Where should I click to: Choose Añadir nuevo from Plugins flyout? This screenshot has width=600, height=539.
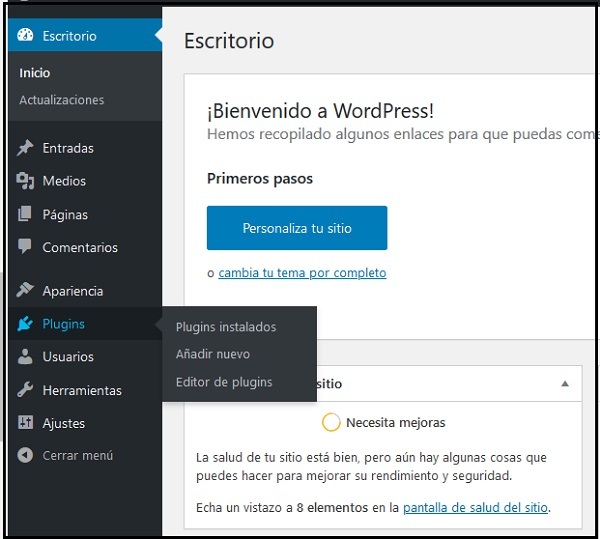213,354
